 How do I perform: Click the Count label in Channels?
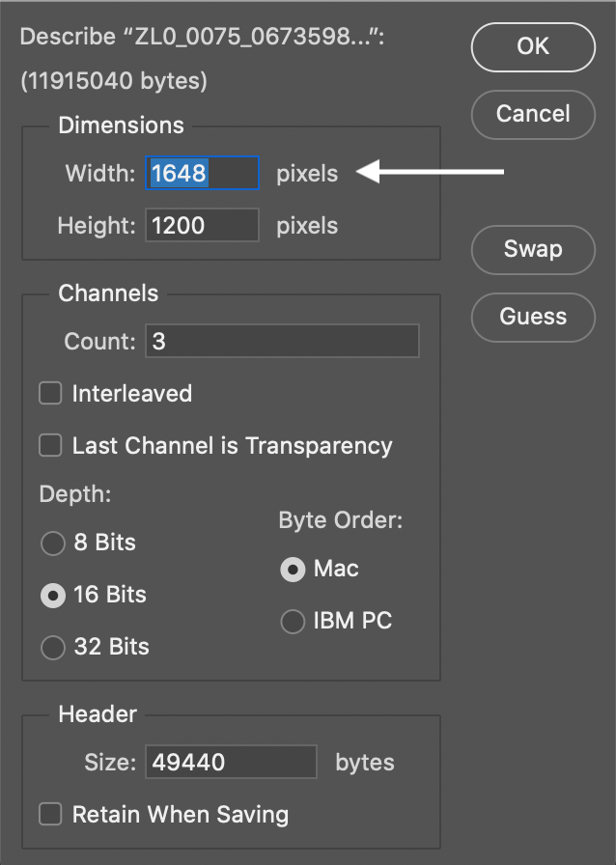pos(99,342)
